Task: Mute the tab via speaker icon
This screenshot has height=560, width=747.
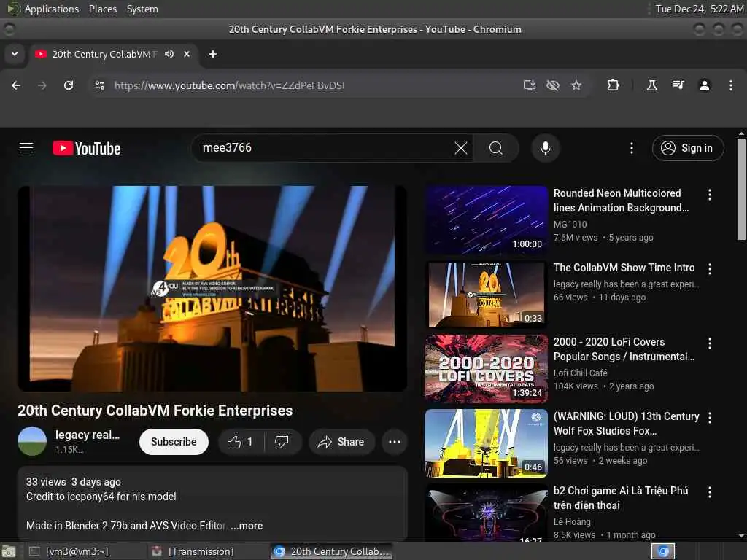Action: click(x=169, y=54)
